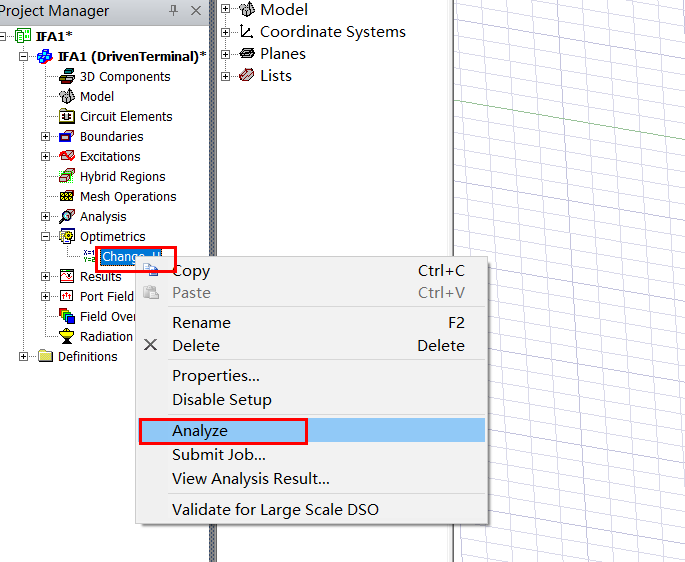The width and height of the screenshot is (685, 562).
Task: Click the Radiation icon
Action: (x=67, y=336)
